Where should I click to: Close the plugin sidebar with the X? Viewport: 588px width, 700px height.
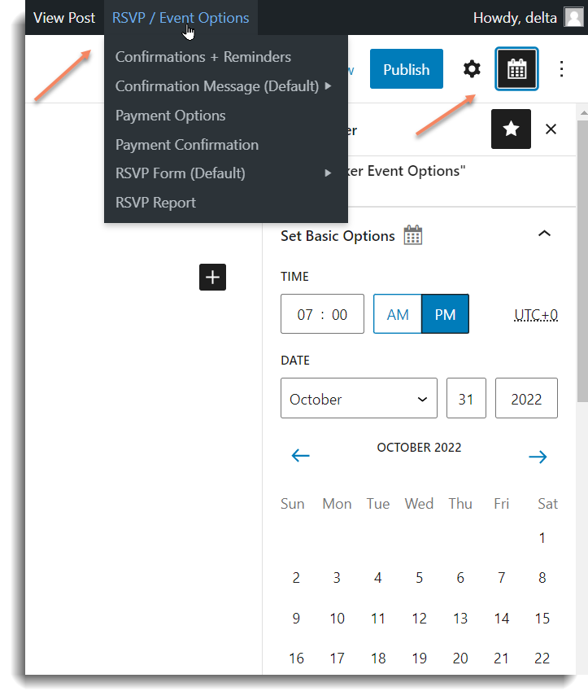point(551,129)
